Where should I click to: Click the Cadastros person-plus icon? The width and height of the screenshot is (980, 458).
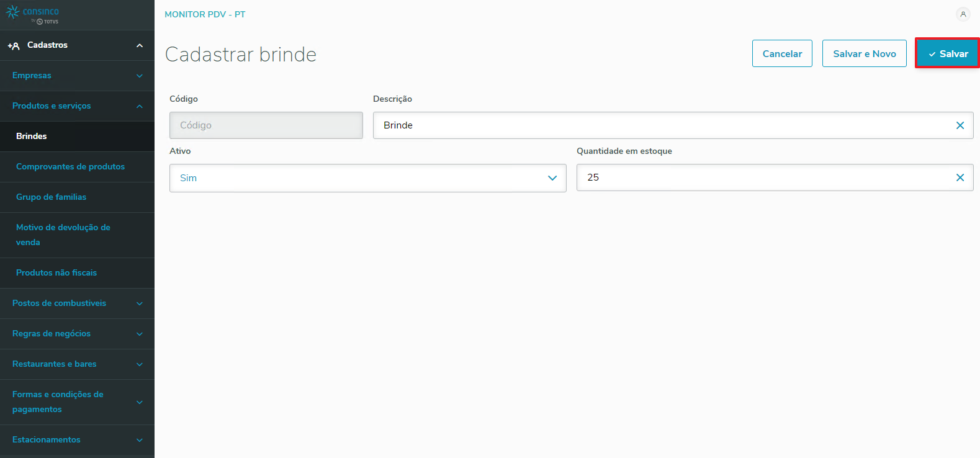(x=14, y=45)
